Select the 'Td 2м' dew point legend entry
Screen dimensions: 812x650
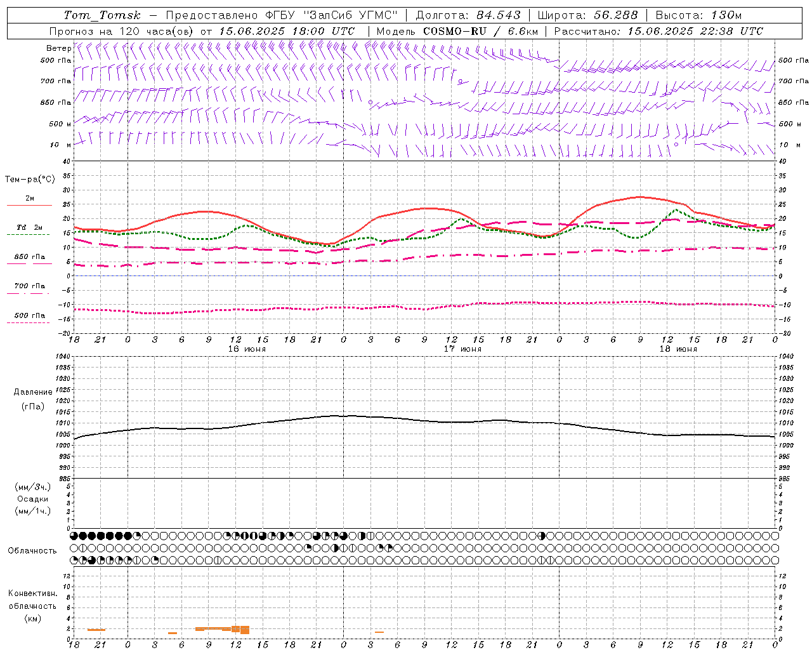pyautogui.click(x=30, y=227)
